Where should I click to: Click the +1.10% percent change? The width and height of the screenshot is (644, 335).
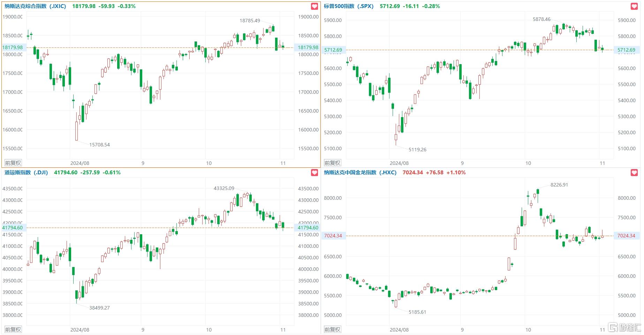(456, 173)
